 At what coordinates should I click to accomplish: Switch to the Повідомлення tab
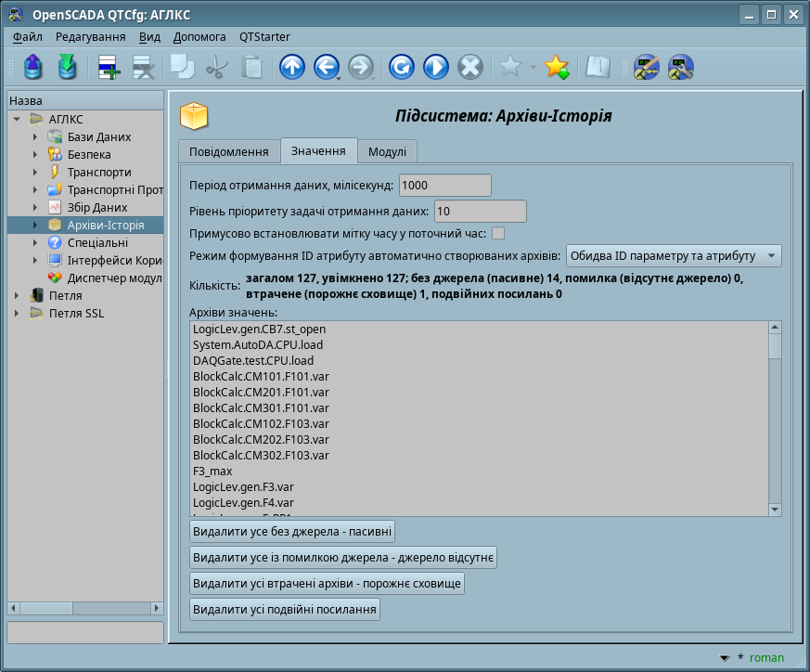click(x=228, y=151)
